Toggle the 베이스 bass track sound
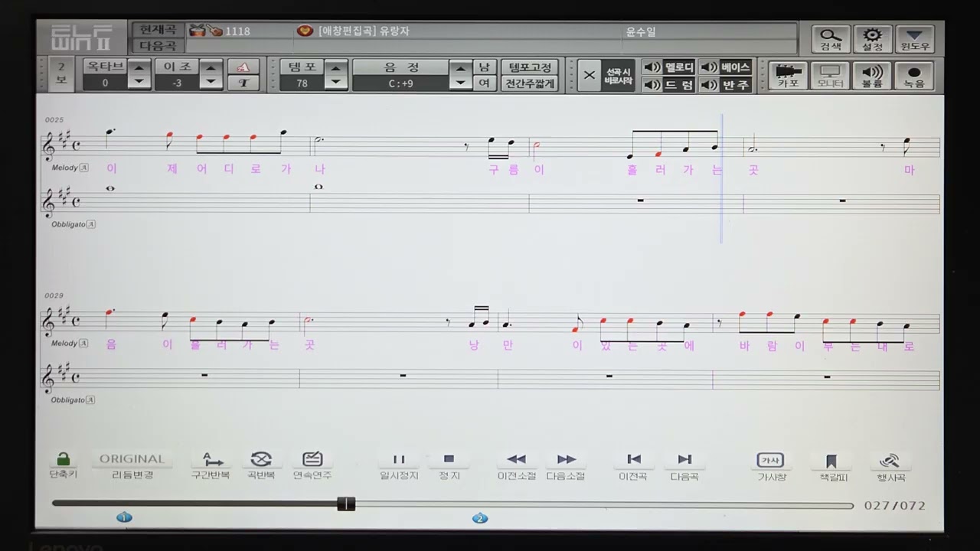 [726, 67]
